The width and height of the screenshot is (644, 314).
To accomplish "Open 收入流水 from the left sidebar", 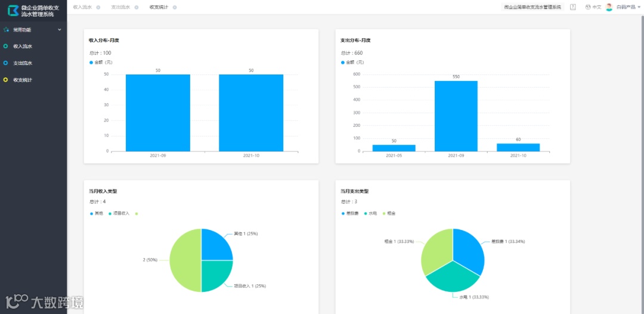I will (x=33, y=46).
